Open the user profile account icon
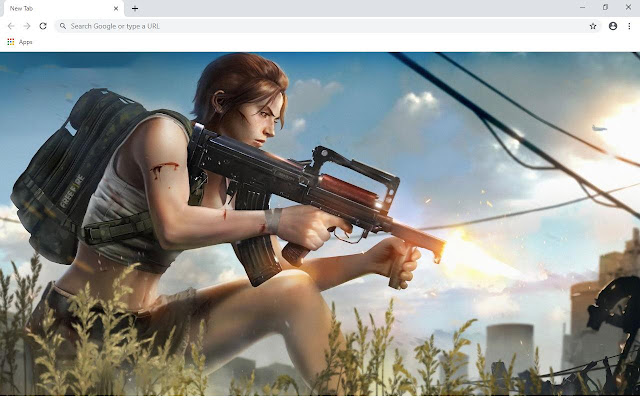640x400 pixels. coord(613,26)
